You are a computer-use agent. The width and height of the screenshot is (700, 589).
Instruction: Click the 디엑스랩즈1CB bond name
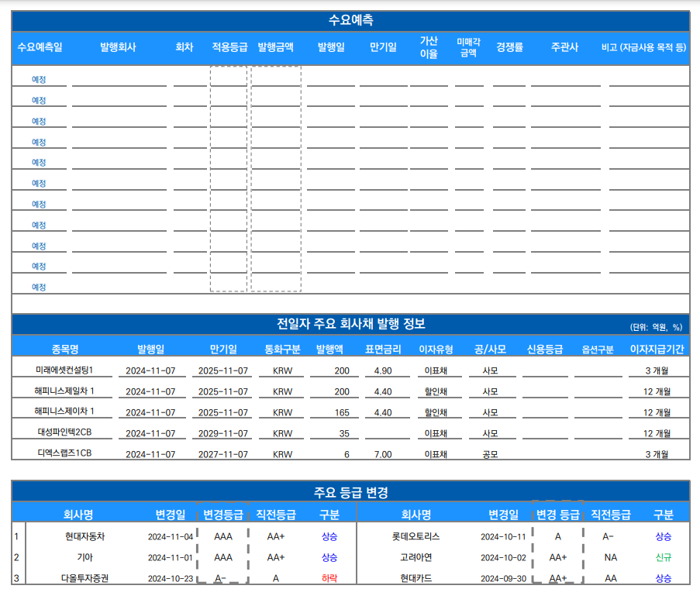point(64,454)
